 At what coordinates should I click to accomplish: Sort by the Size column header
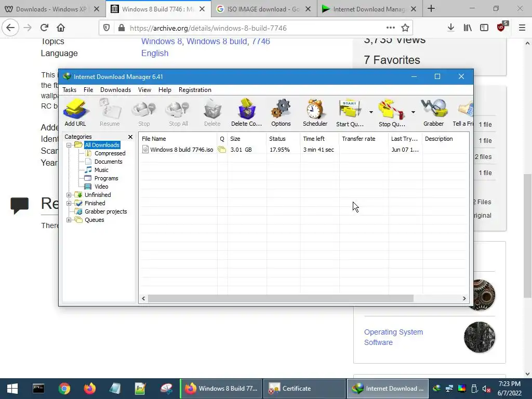[247, 139]
